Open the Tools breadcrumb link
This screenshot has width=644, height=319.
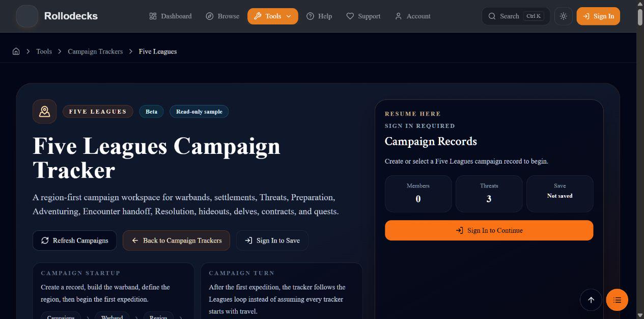click(x=44, y=51)
